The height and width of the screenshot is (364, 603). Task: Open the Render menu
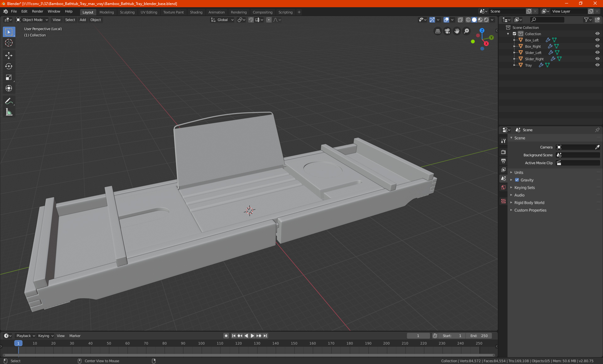point(37,11)
